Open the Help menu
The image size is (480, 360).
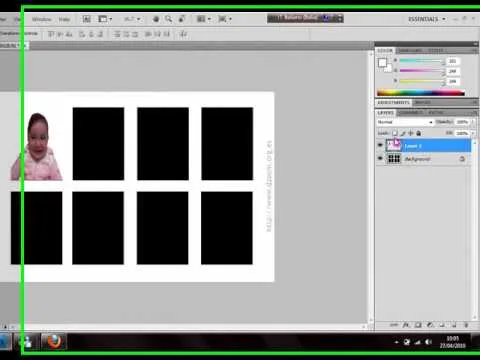[x=64, y=19]
